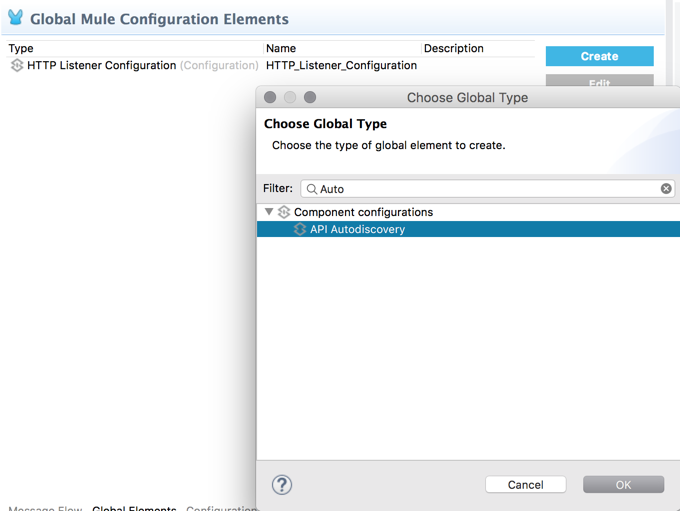The width and height of the screenshot is (680, 511).
Task: Confirm the dialog with OK button
Action: 623,485
